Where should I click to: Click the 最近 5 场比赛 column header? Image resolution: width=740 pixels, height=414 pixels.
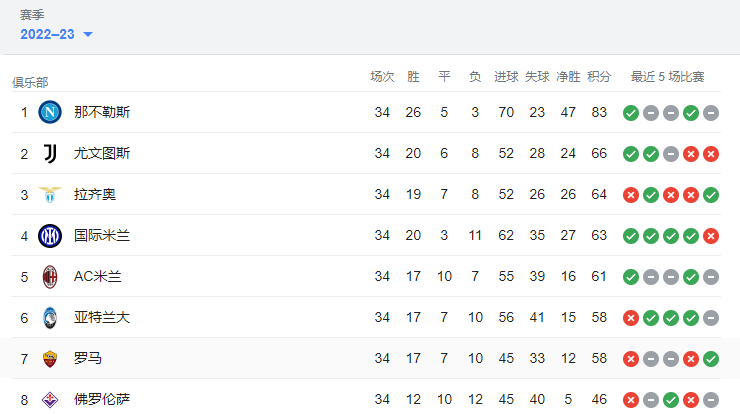tap(667, 76)
